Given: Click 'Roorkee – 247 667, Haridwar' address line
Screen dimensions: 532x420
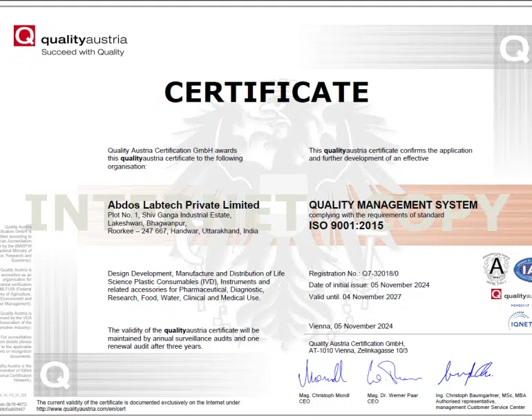Looking at the screenshot, I should 182,231.
